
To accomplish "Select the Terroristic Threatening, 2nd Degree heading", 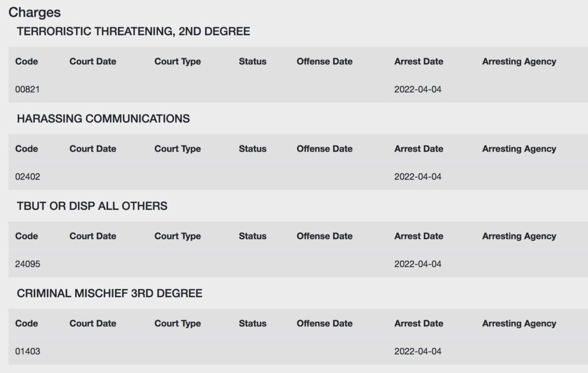I will pos(133,31).
